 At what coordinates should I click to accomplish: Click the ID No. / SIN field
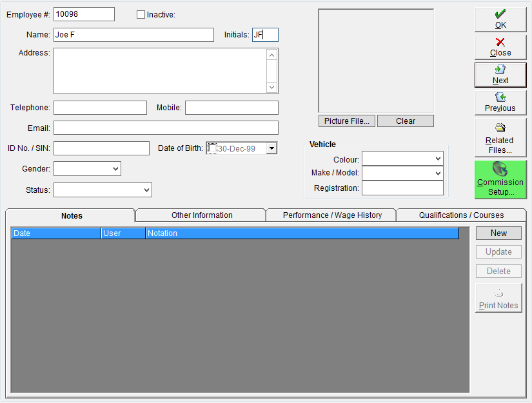click(x=101, y=148)
